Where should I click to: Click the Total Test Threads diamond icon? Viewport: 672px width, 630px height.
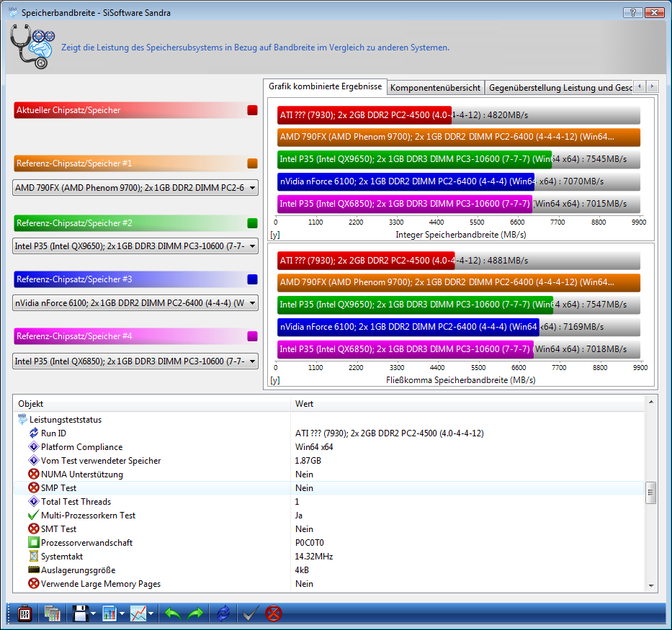tap(33, 502)
